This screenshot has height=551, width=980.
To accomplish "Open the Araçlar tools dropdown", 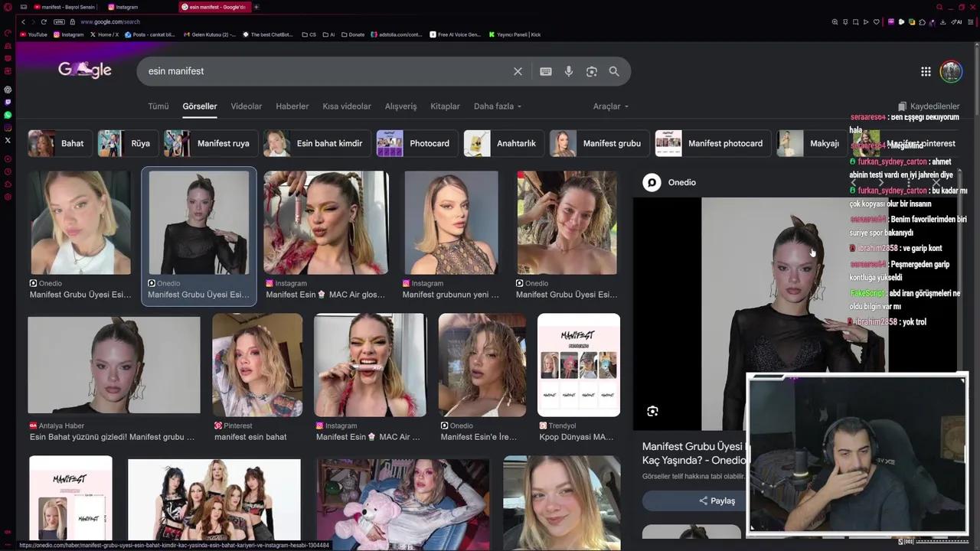I will click(x=610, y=106).
